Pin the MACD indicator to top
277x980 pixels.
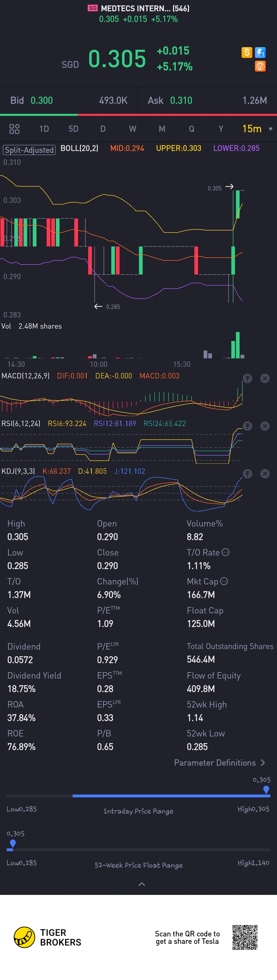(x=247, y=378)
